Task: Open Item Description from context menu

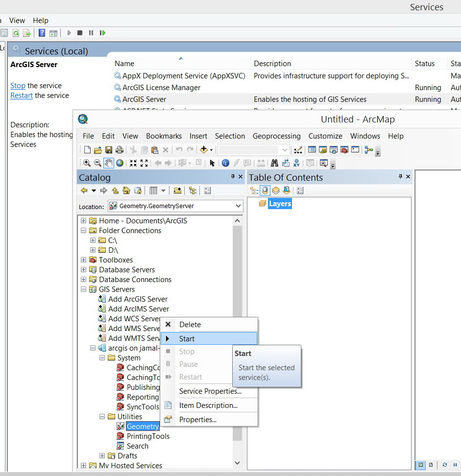Action: pos(209,405)
